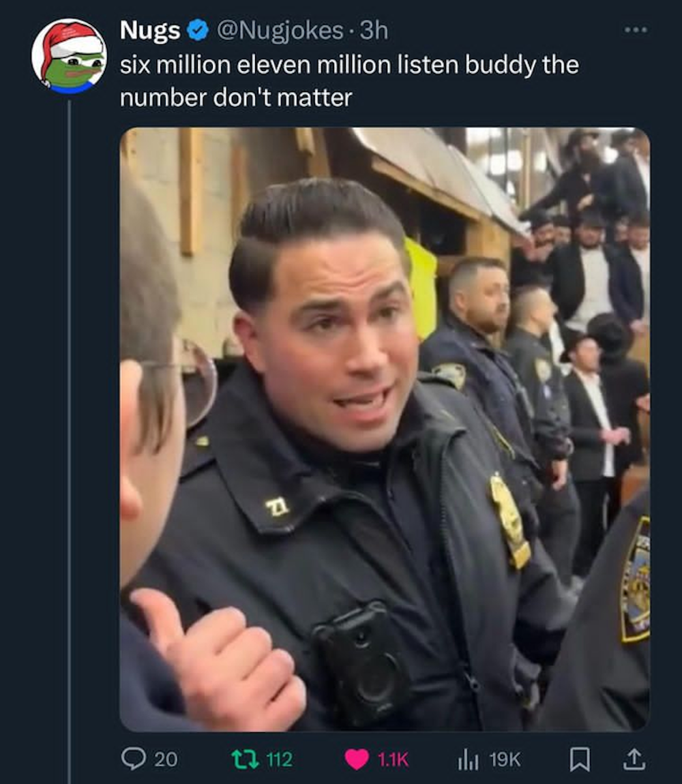Image resolution: width=682 pixels, height=784 pixels.
Task: Click the share upload arrow icon
Action: 635,757
